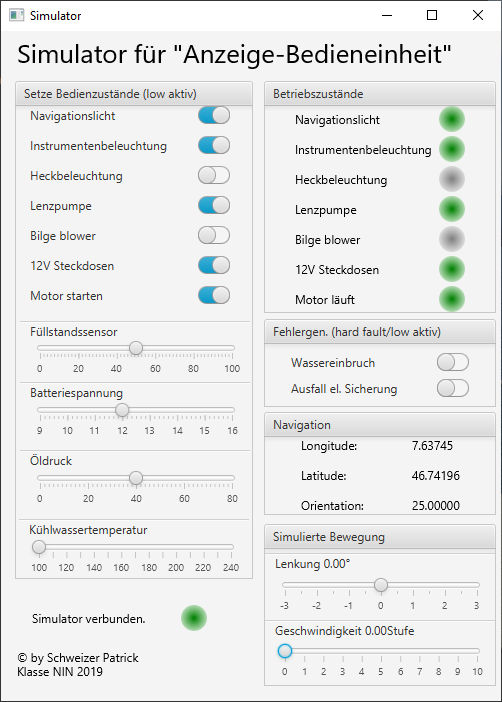The width and height of the screenshot is (502, 702).
Task: Collapse the Simulierte Bewegung panel header
Action: pos(380,537)
